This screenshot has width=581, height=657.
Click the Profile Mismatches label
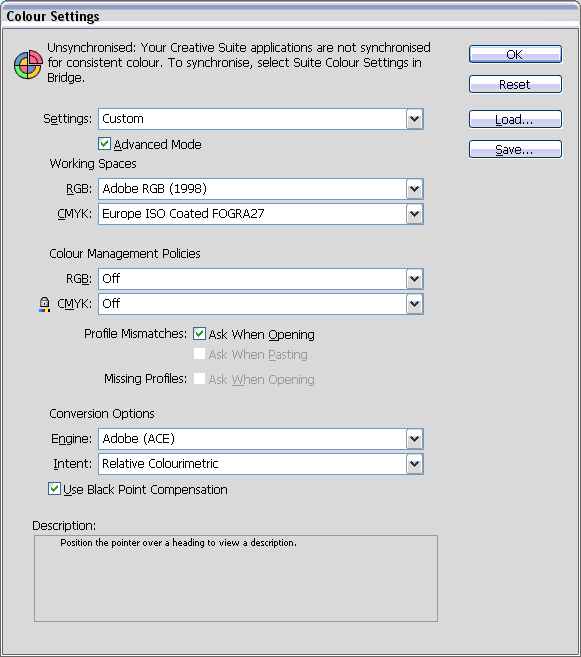(135, 334)
